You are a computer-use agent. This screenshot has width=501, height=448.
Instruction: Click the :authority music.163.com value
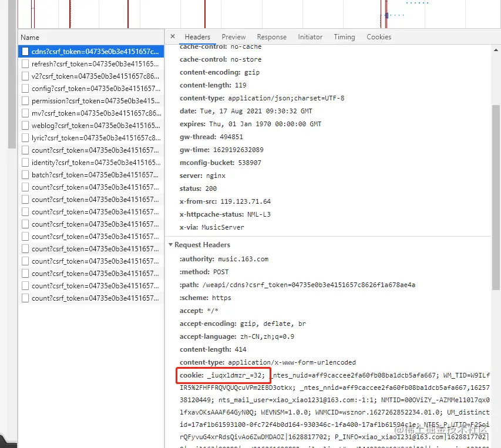[243, 260]
